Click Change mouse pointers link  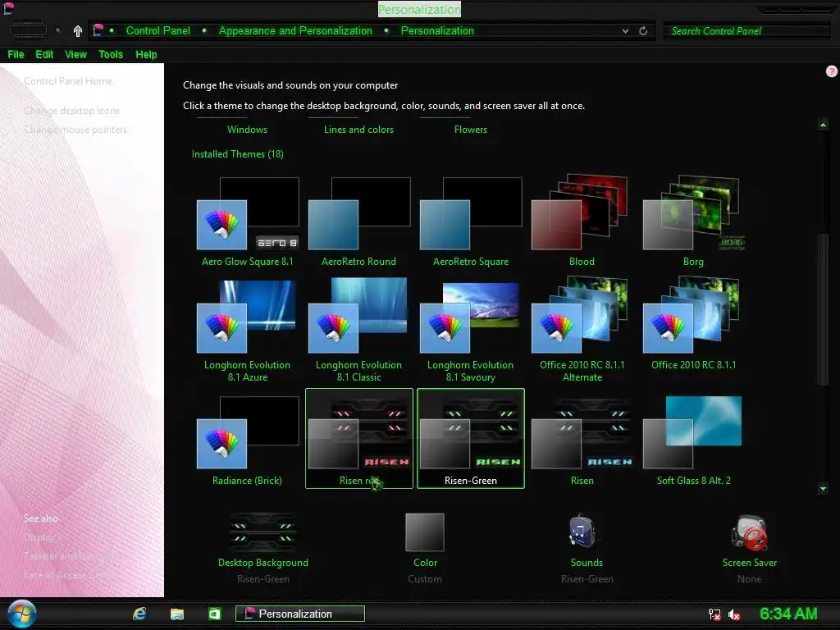point(75,129)
